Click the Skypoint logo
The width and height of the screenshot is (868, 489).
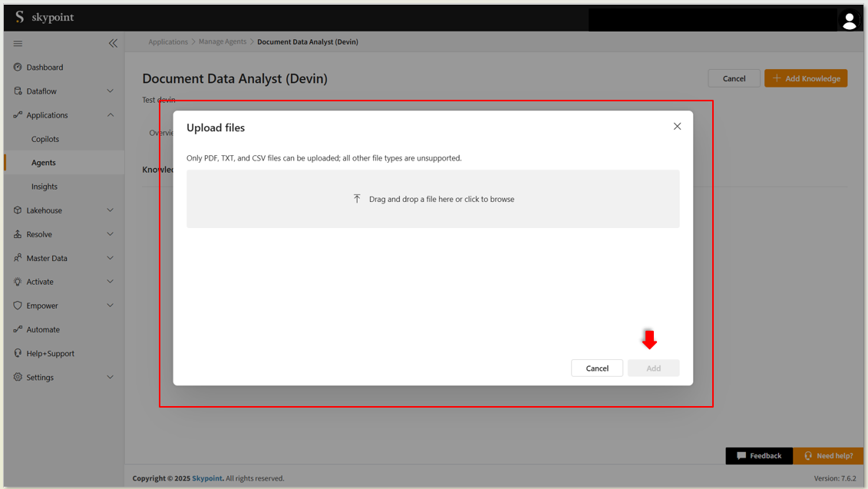45,17
